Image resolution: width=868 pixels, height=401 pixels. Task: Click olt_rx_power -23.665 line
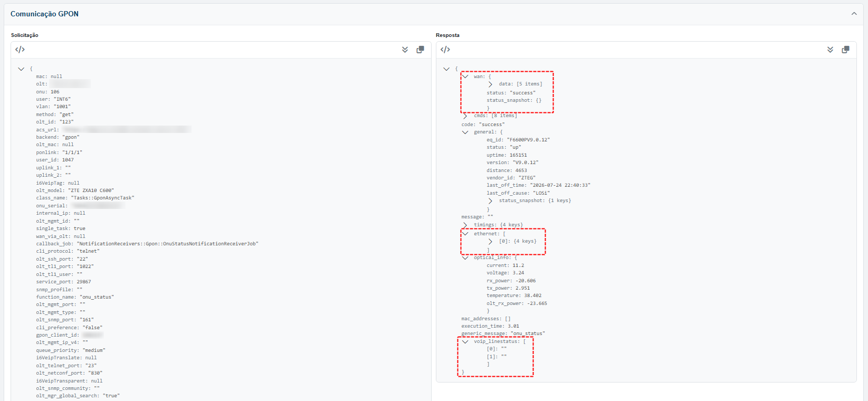(x=517, y=303)
